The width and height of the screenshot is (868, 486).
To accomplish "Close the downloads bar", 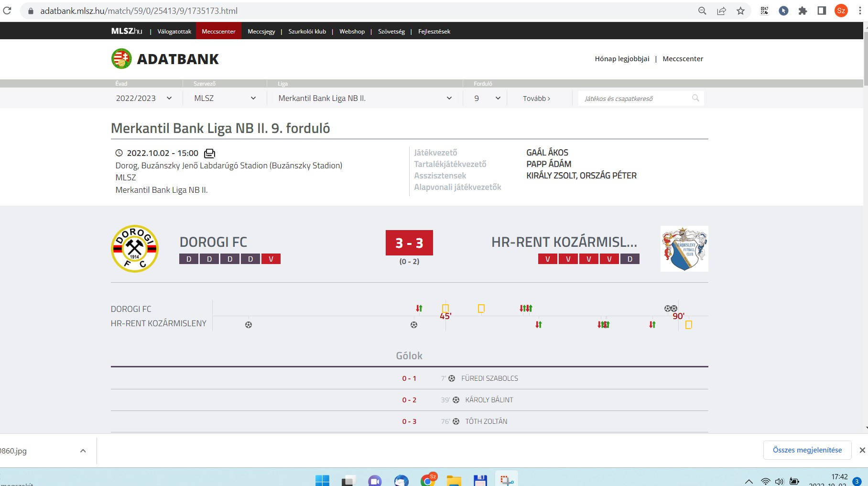I will (862, 450).
